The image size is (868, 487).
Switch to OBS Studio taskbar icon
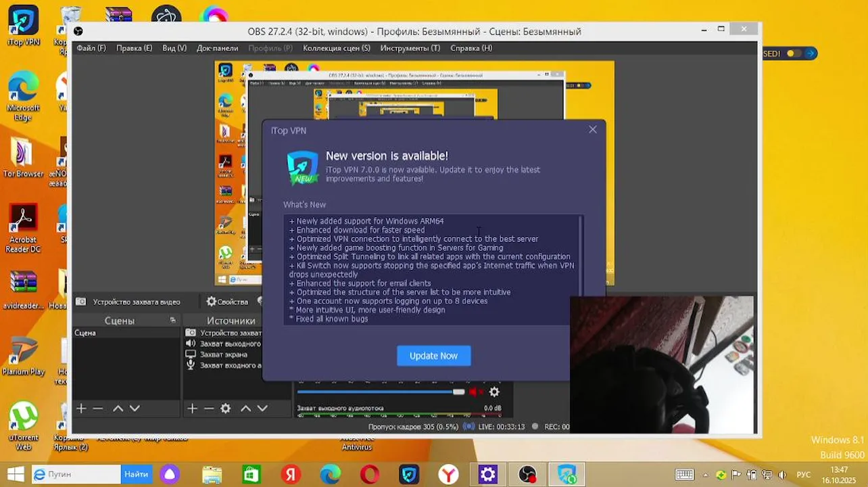(x=527, y=474)
